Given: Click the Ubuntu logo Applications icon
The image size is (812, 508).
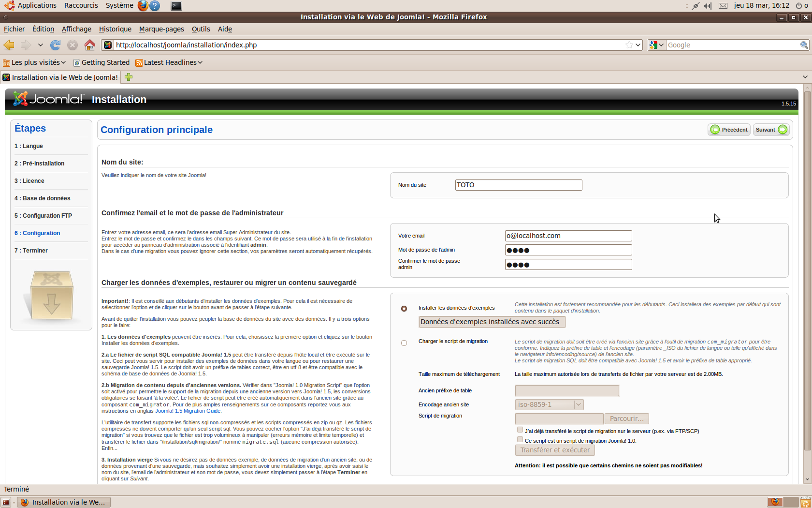Looking at the screenshot, I should 9,6.
